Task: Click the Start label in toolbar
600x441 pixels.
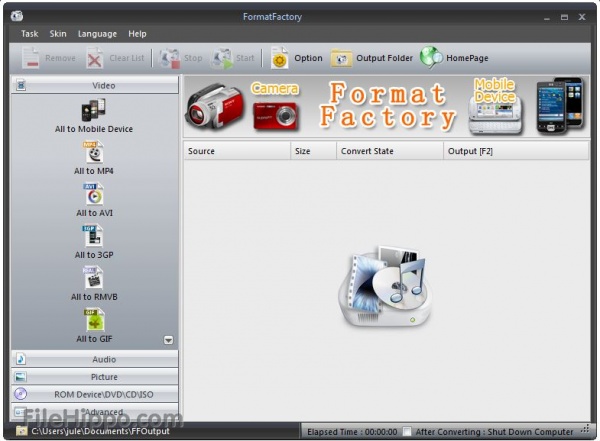Action: [245, 58]
